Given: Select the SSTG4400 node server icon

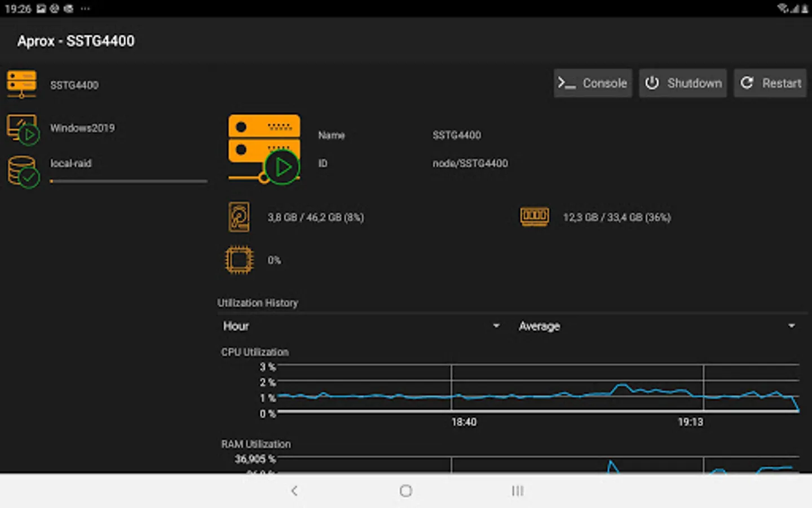Looking at the screenshot, I should [21, 84].
